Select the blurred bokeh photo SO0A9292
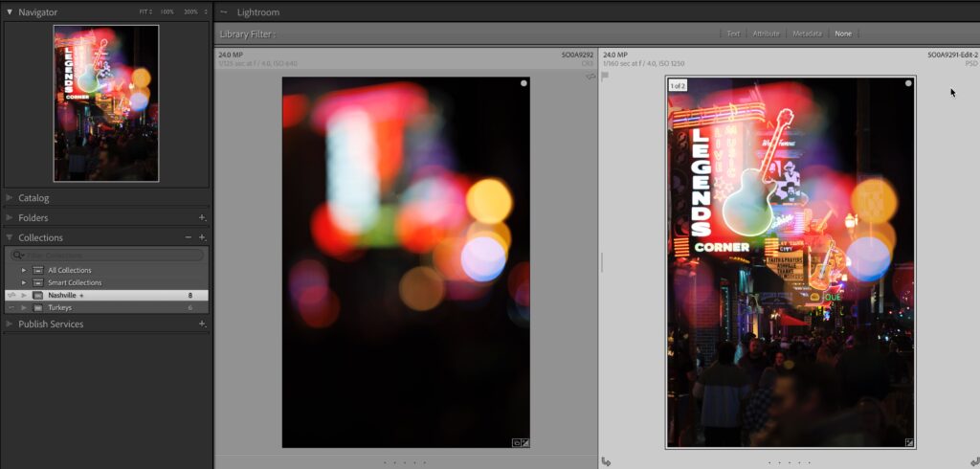The width and height of the screenshot is (980, 469). pyautogui.click(x=406, y=262)
